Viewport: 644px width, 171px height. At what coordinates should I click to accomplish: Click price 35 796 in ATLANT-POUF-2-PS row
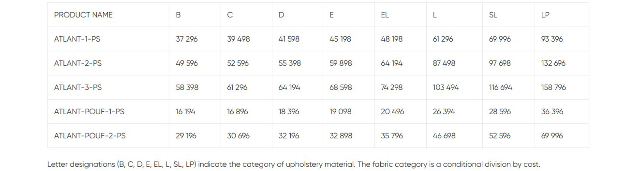(392, 135)
